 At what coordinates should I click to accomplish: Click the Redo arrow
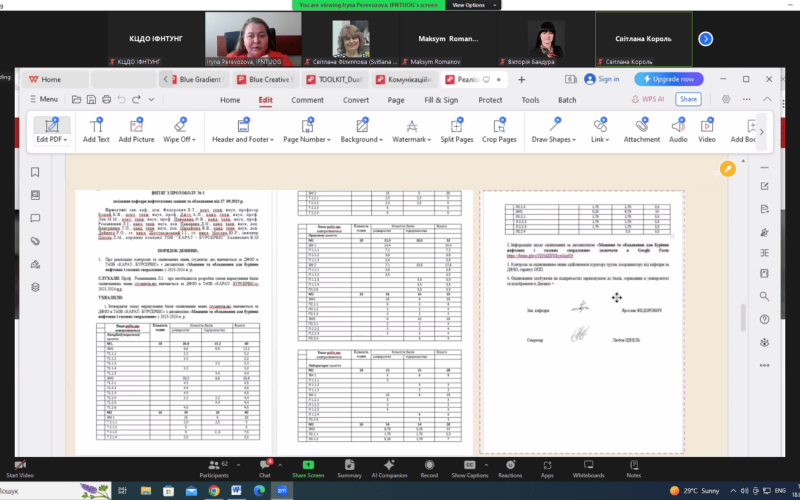click(x=136, y=99)
